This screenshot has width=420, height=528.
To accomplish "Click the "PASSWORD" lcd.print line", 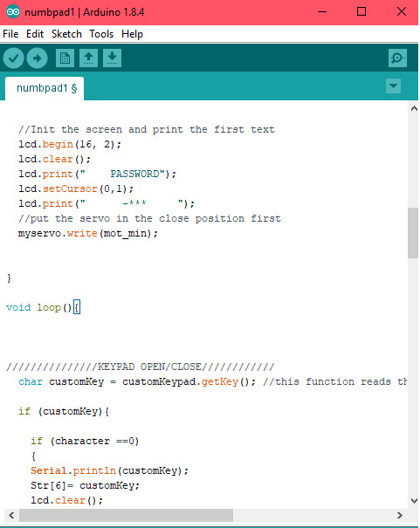I will 97,174.
